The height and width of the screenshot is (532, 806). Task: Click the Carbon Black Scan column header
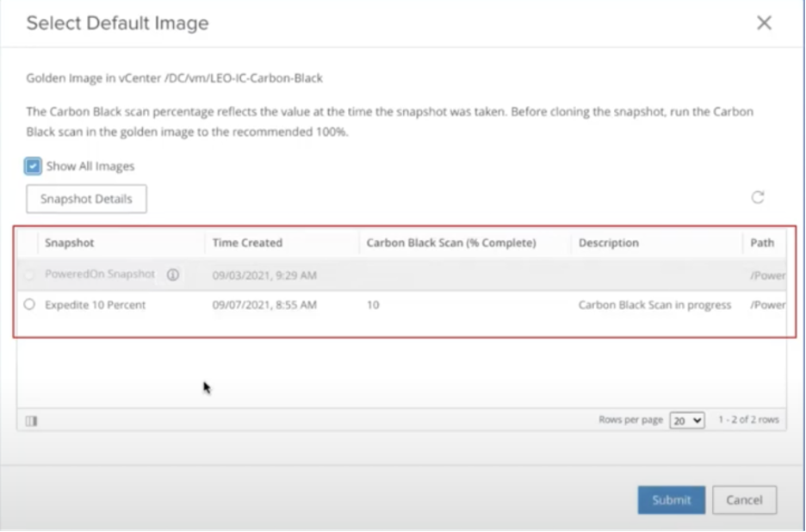point(450,243)
